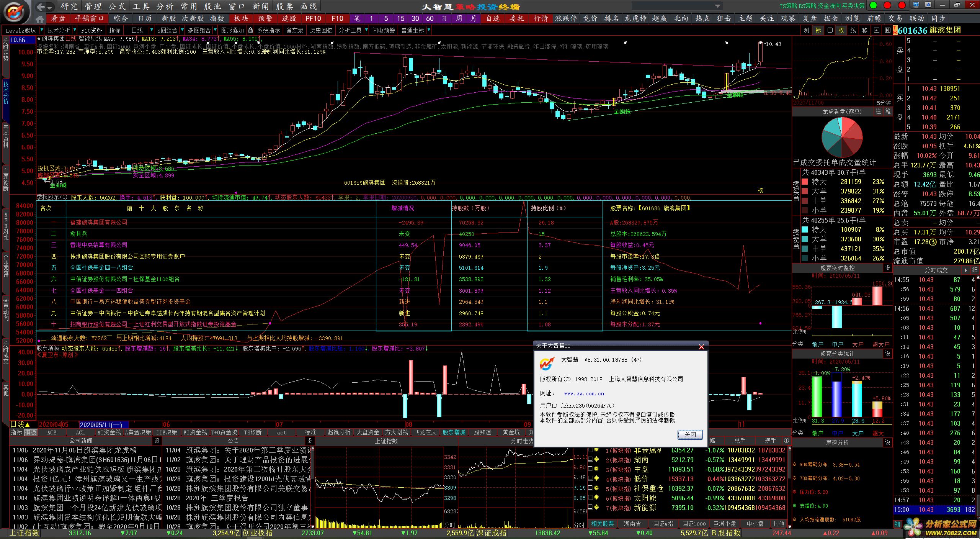This screenshot has width=980, height=539.
Task: Open 超赢分类统计 settings 设 button
Action: 887,354
